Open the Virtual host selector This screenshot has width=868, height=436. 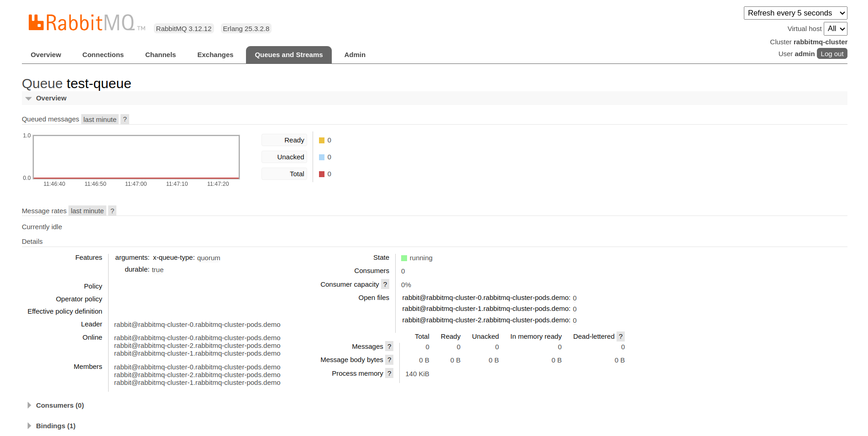[x=836, y=29]
